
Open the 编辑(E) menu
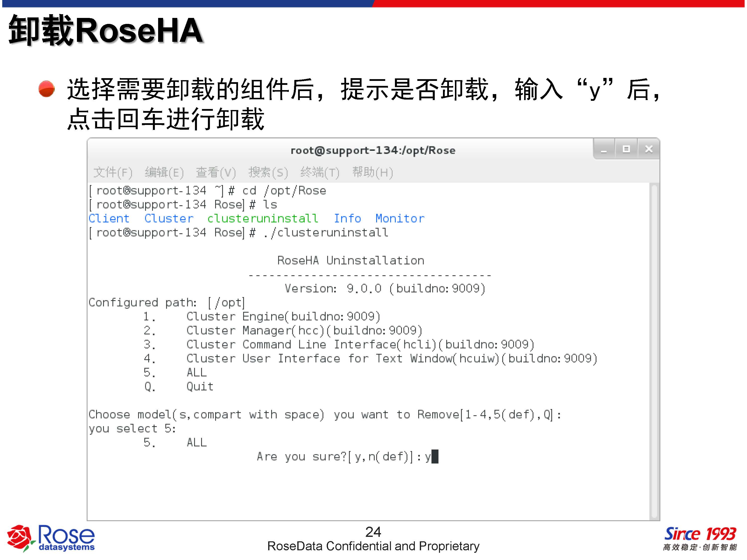click(x=164, y=172)
